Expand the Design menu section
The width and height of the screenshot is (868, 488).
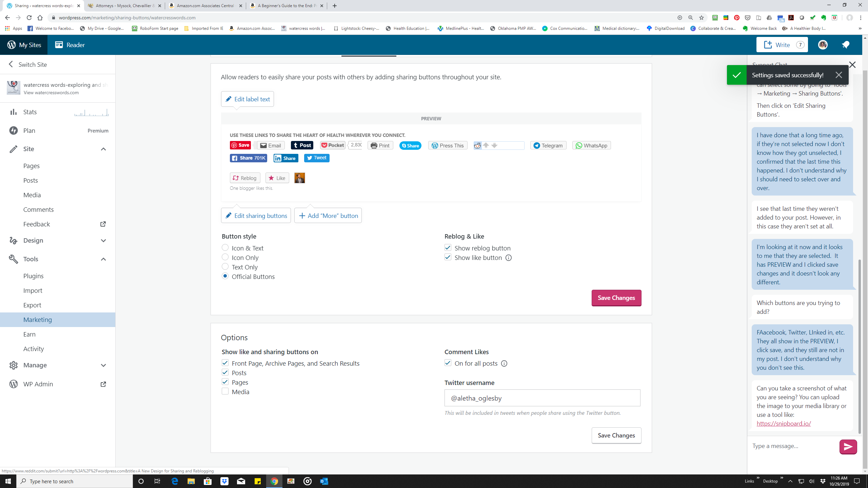click(103, 240)
